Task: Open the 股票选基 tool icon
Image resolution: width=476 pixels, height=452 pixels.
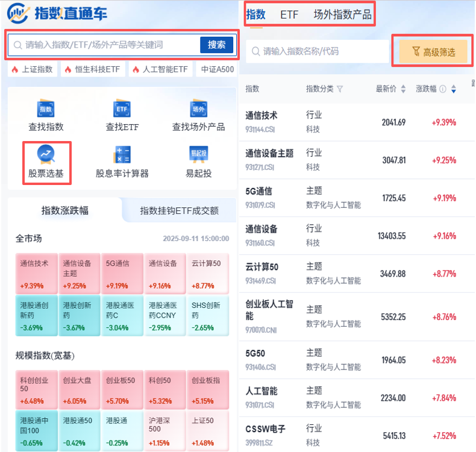Action: 46,155
